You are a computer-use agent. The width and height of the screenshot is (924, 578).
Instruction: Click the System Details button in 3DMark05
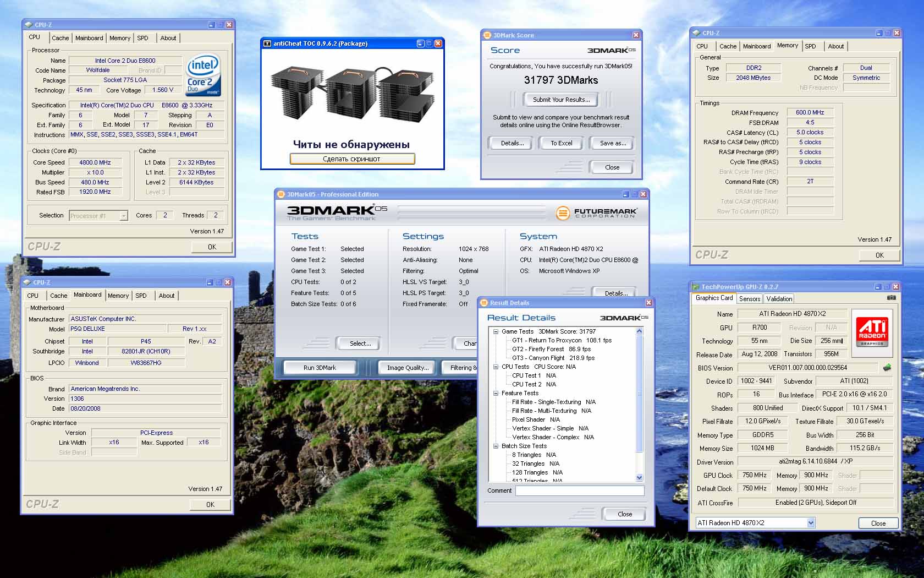(616, 293)
